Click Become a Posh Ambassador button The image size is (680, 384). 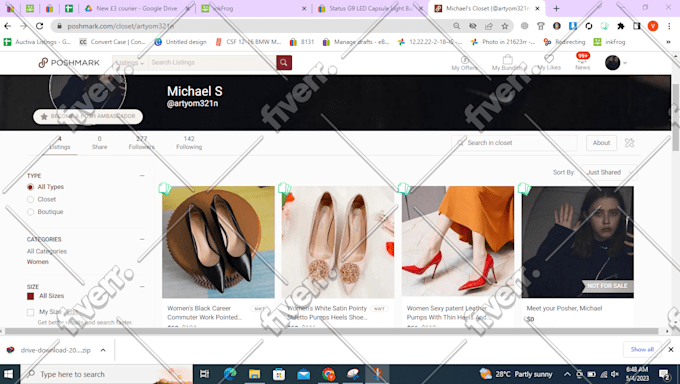point(88,116)
